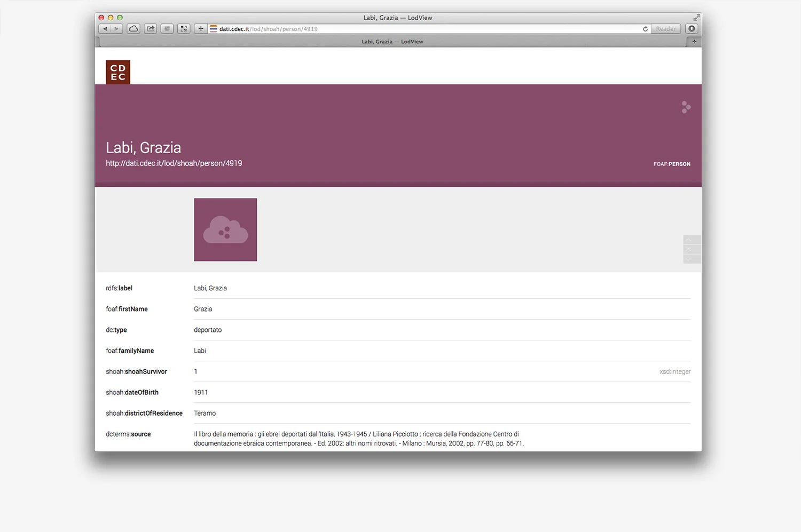Click the expand-arrows toolbar button
Screen dimensions: 801x532
coord(184,29)
